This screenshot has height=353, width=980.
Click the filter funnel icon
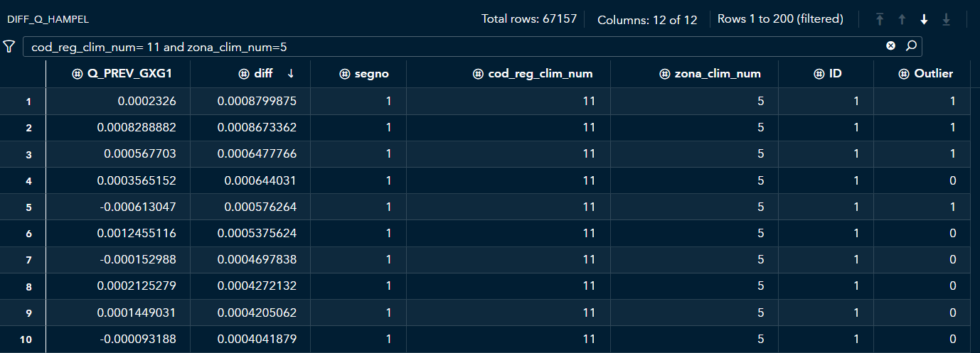click(x=9, y=47)
